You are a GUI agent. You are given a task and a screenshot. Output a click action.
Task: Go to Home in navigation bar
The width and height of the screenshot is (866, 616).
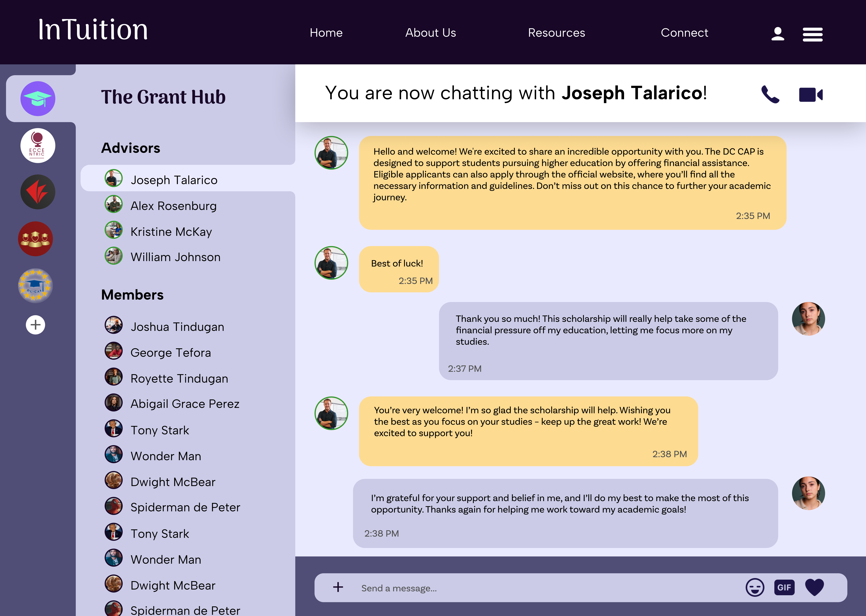point(326,33)
